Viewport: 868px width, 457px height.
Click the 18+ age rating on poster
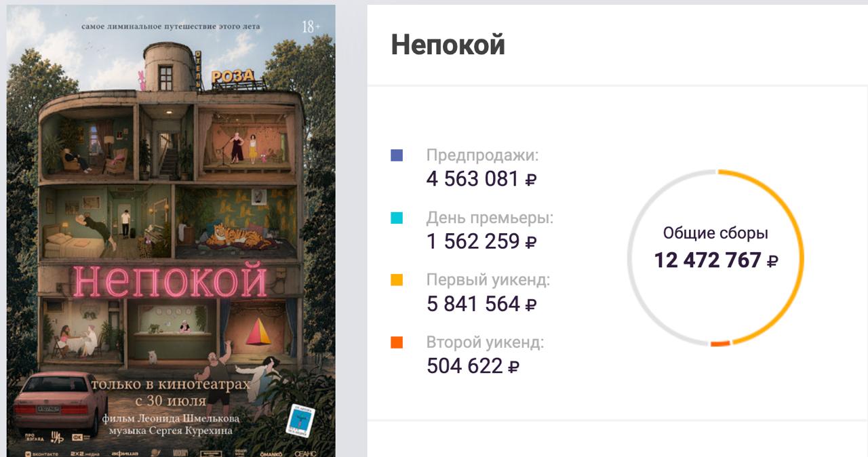(309, 28)
